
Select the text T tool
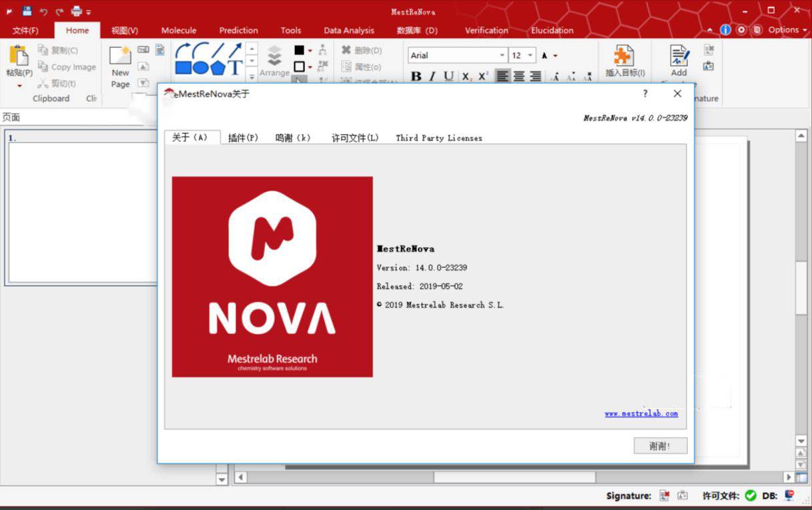tap(235, 67)
